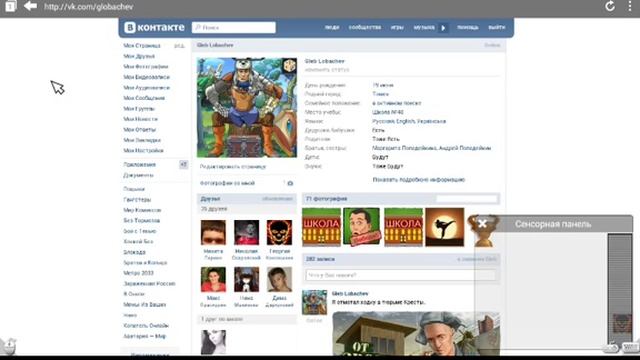The image size is (640, 360).
Task: Open the Без Тормозов app link
Action: (x=142, y=220)
